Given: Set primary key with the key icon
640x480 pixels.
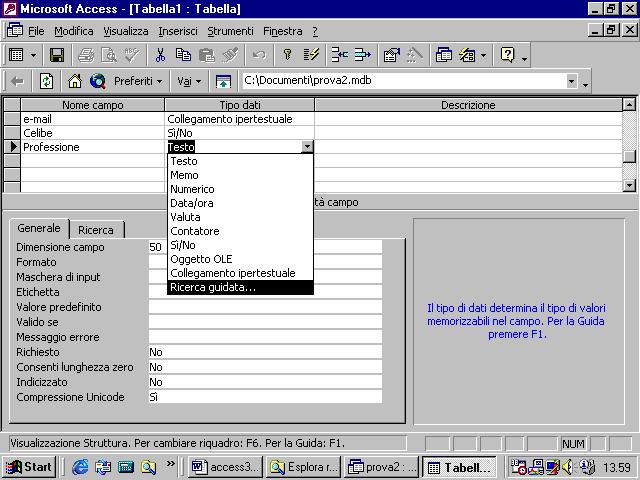Looking at the screenshot, I should (x=287, y=55).
